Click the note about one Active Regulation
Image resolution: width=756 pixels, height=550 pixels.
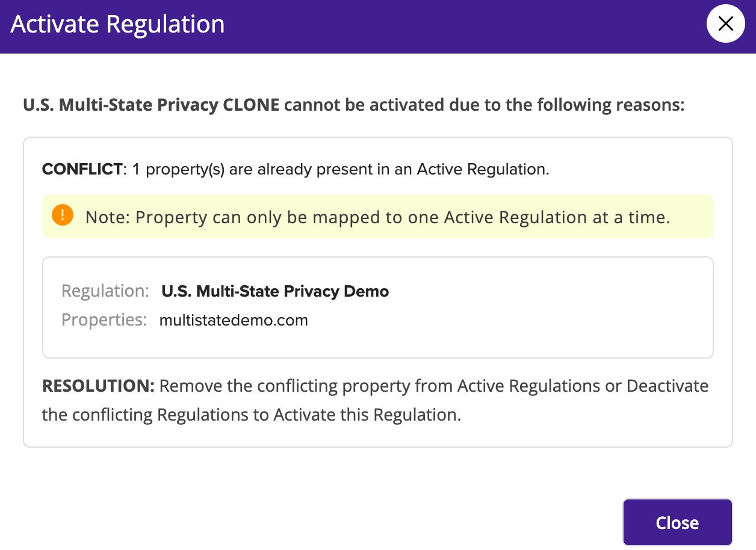377,217
